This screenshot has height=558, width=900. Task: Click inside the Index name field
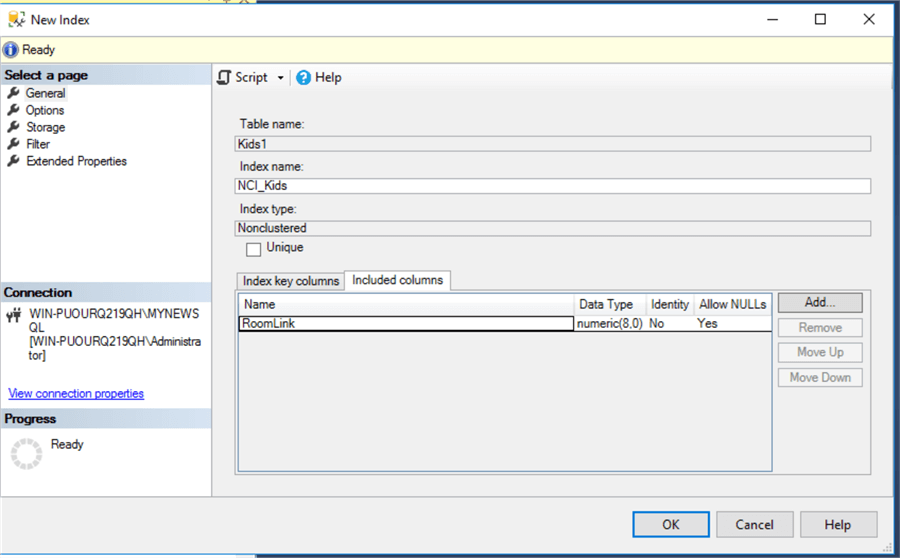[x=552, y=186]
